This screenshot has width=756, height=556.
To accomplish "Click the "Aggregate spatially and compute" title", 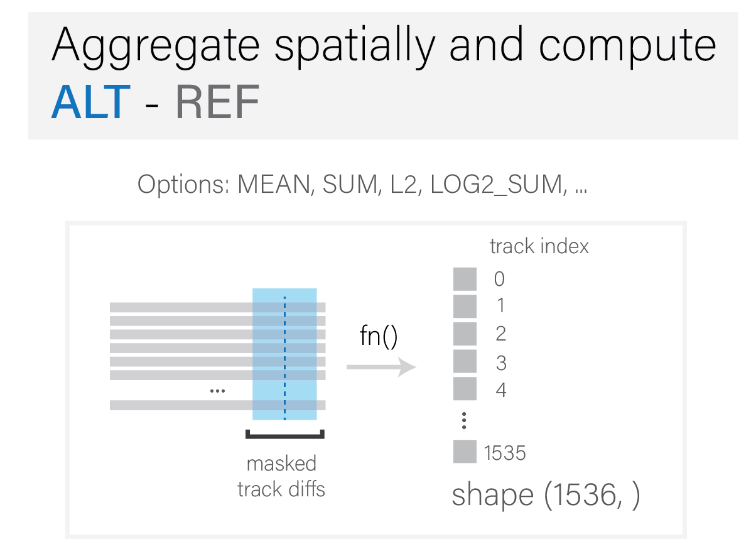I will pos(383,44).
